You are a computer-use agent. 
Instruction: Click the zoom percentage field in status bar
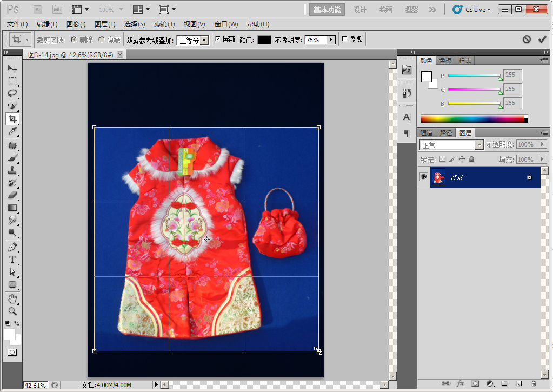tap(35, 385)
